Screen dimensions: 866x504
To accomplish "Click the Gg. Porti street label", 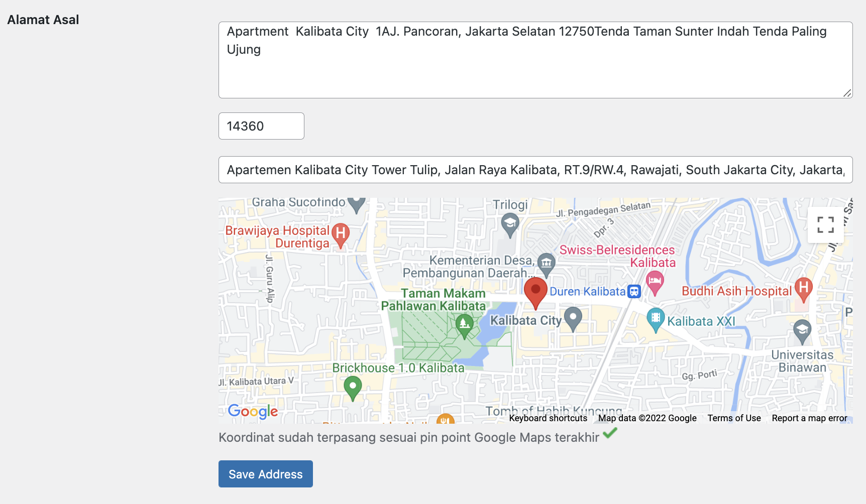I will (699, 375).
